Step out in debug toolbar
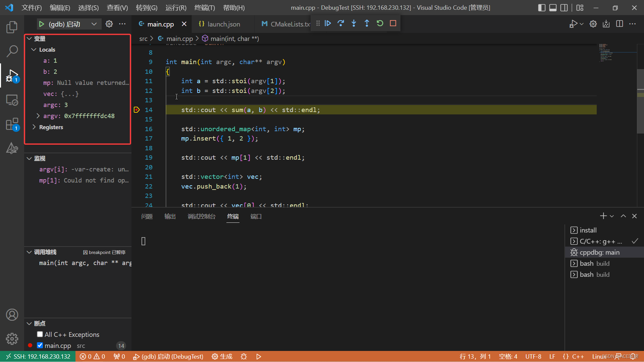 point(367,23)
